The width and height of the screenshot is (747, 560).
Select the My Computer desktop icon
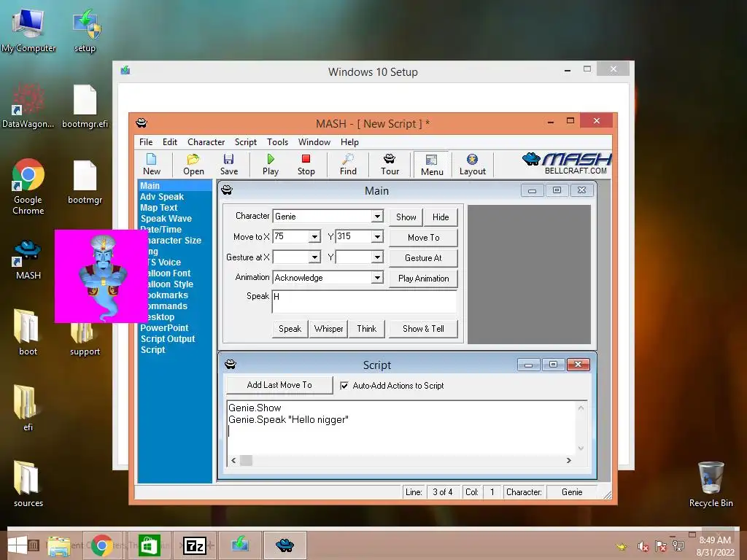pos(28,31)
